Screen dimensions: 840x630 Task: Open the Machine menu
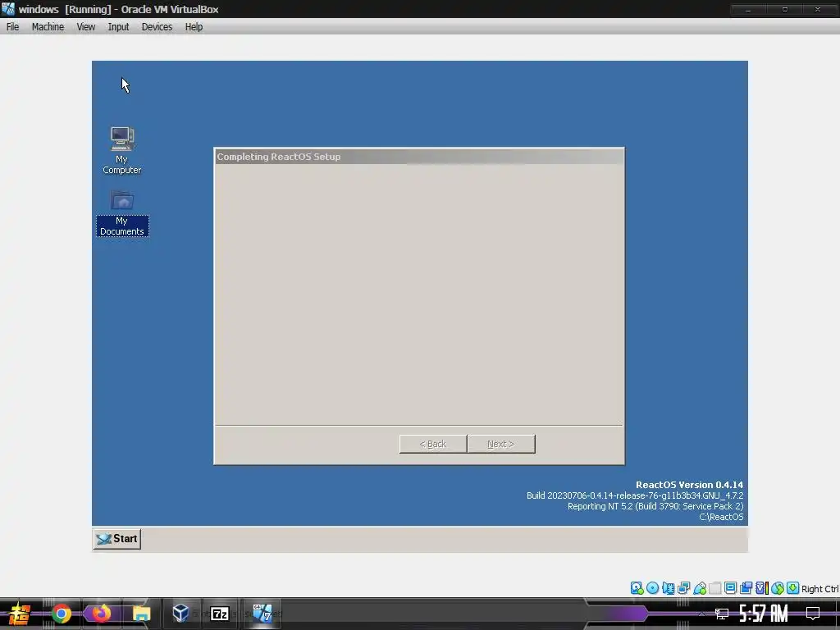(x=48, y=27)
